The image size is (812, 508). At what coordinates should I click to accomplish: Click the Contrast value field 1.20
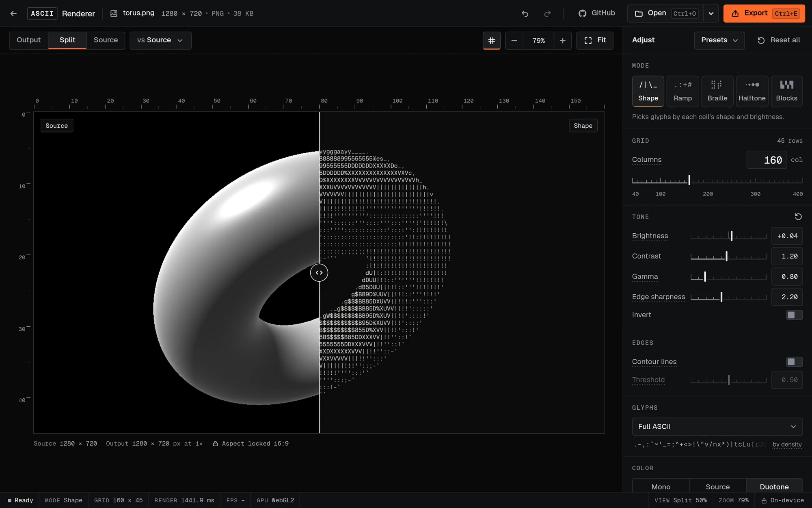pos(787,256)
